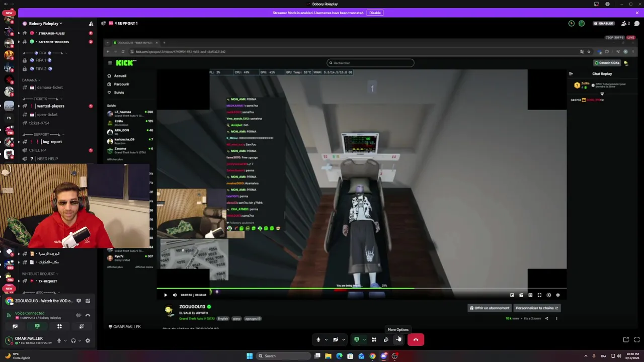Toggle screen share in bottom call controls
644x362 pixels.
click(x=357, y=340)
